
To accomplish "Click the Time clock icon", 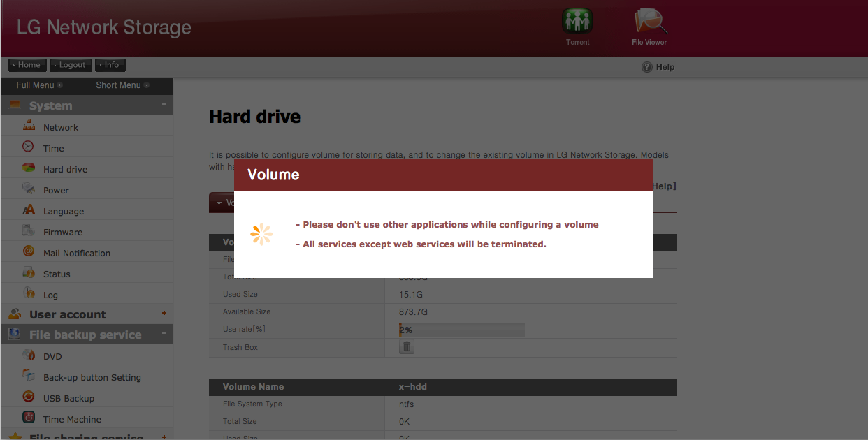I will coord(29,147).
